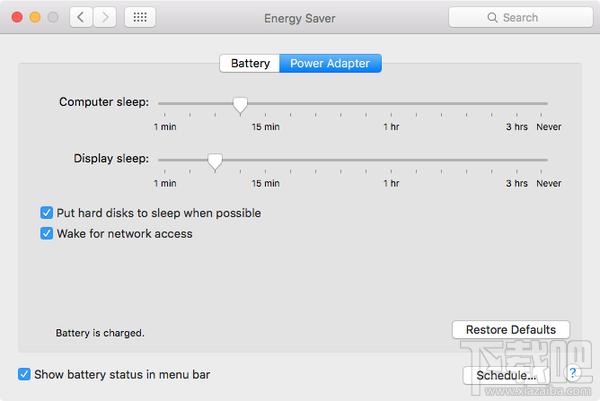Viewport: 600px width, 401px height.
Task: Click the Display sleep slider thumb
Action: [215, 161]
